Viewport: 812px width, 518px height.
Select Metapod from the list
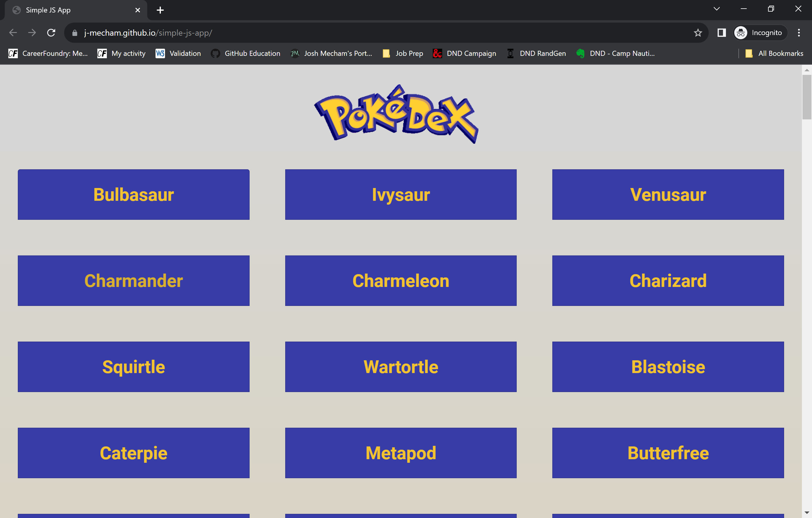(x=401, y=453)
